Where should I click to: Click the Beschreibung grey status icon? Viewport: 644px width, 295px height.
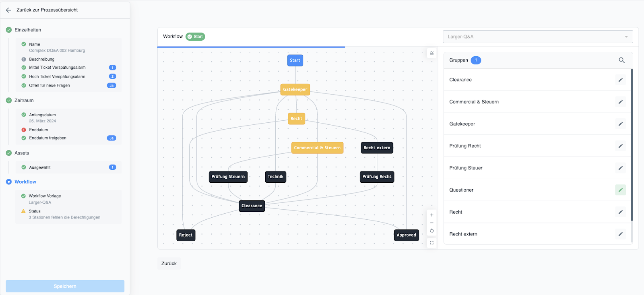pos(24,59)
